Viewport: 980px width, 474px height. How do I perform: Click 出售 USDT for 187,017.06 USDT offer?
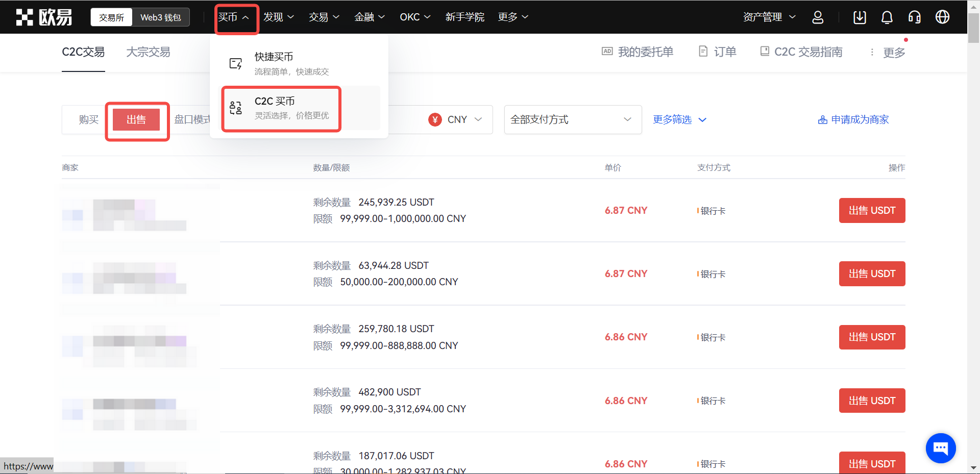tap(872, 463)
